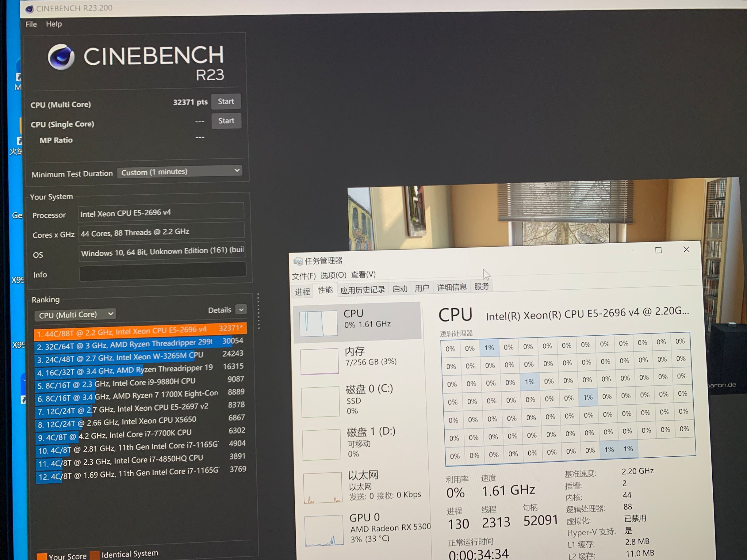Screen dimensions: 747x560
Task: Click the 2.20 GHz base speed value
Action: 638,471
